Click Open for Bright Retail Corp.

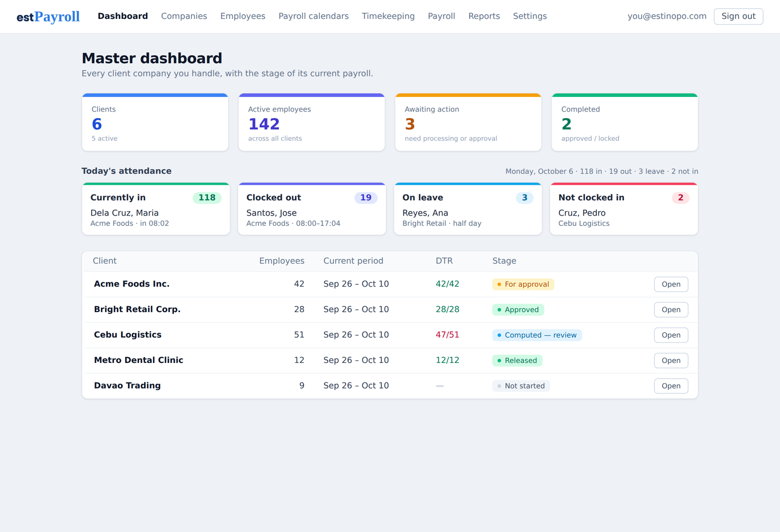tap(671, 310)
